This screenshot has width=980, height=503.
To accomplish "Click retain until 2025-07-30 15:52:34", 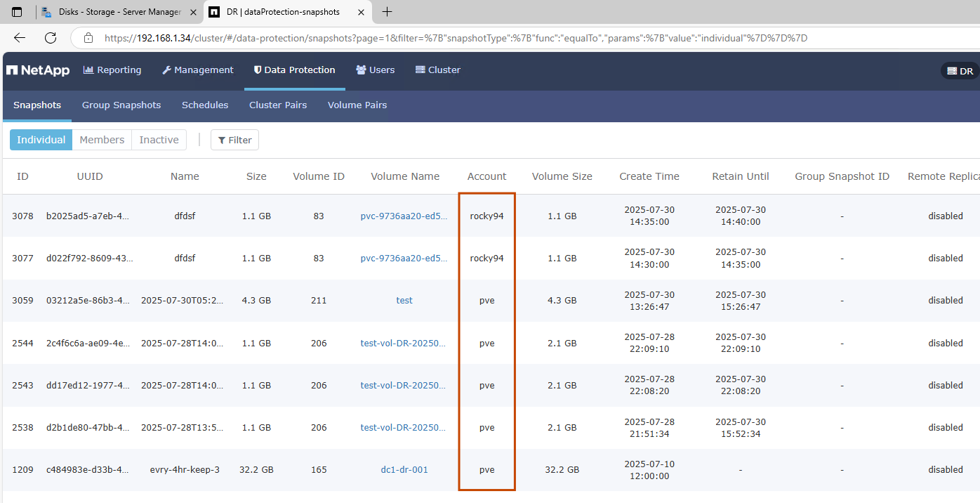I will tap(741, 428).
